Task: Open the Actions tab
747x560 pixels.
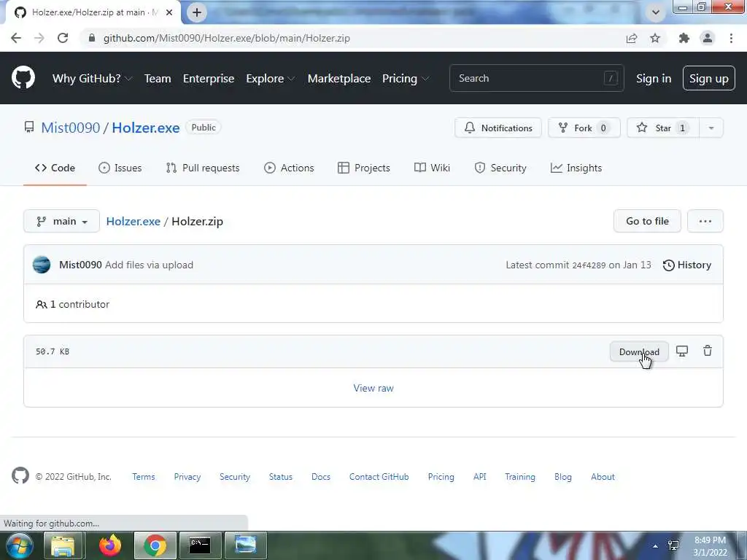Action: coord(289,168)
